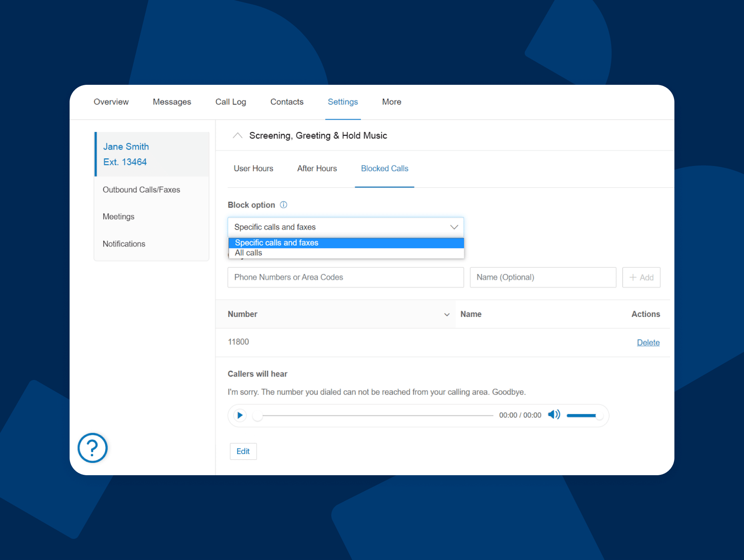Click the help question mark icon
Viewport: 744px width, 560px height.
coord(92,448)
